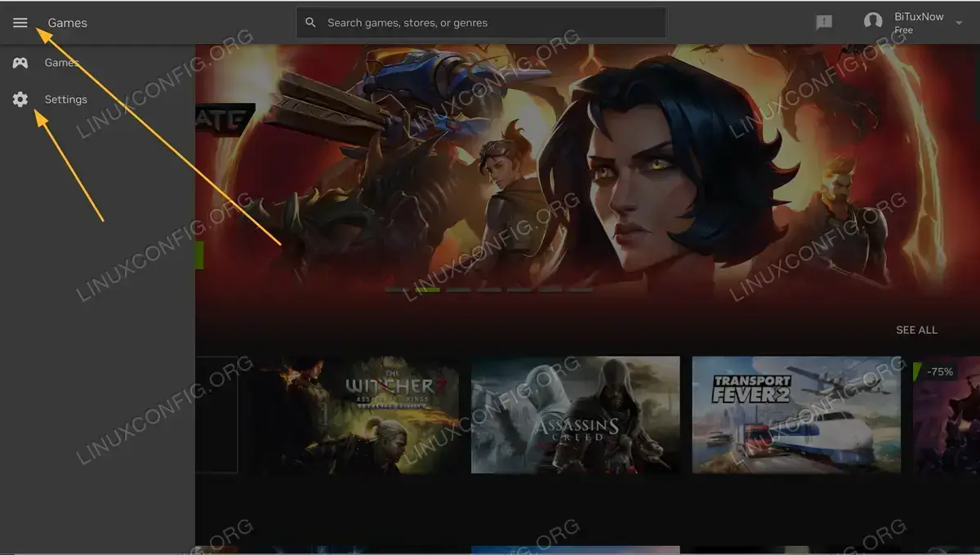The image size is (980, 555).
Task: Select the Games label in sidebar
Action: [x=61, y=63]
